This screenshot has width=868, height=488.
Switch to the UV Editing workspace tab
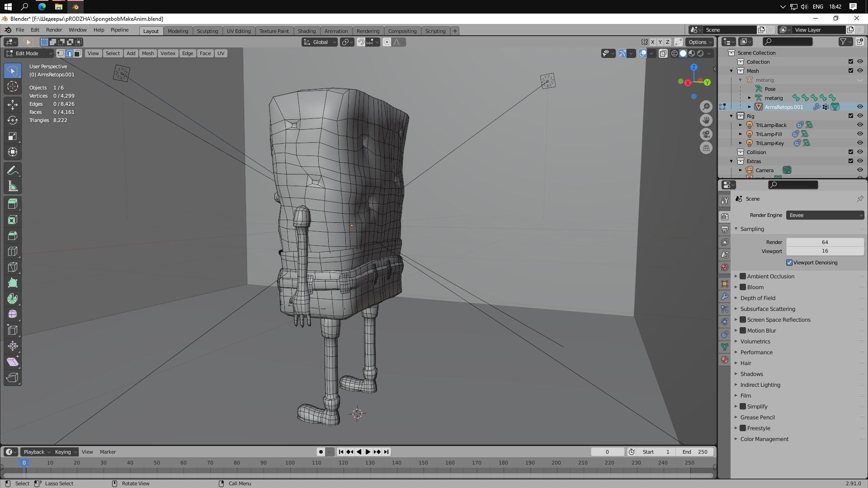[239, 31]
